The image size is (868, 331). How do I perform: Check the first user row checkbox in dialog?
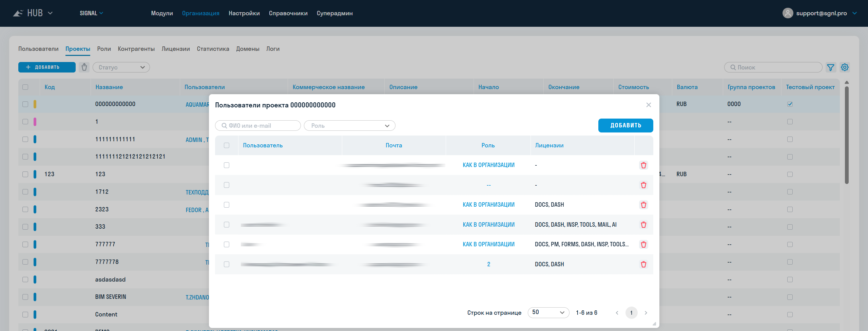pyautogui.click(x=227, y=165)
